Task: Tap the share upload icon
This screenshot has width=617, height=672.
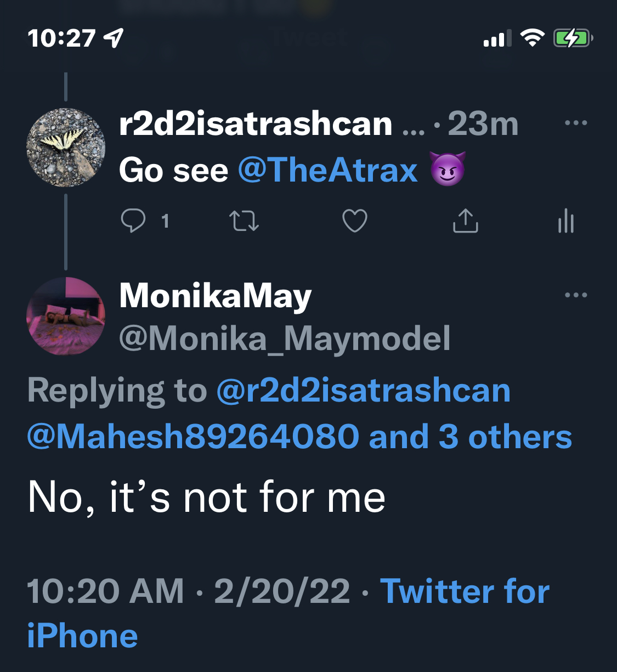Action: 466,221
